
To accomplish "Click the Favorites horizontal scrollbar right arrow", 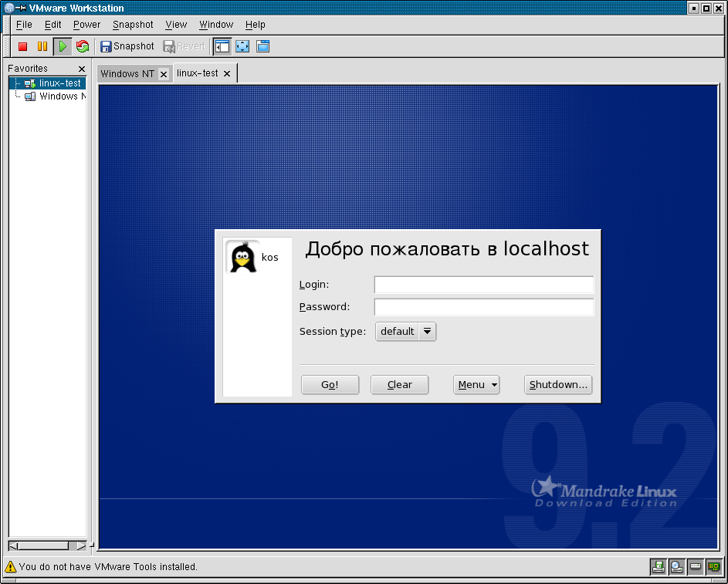I will [x=81, y=545].
